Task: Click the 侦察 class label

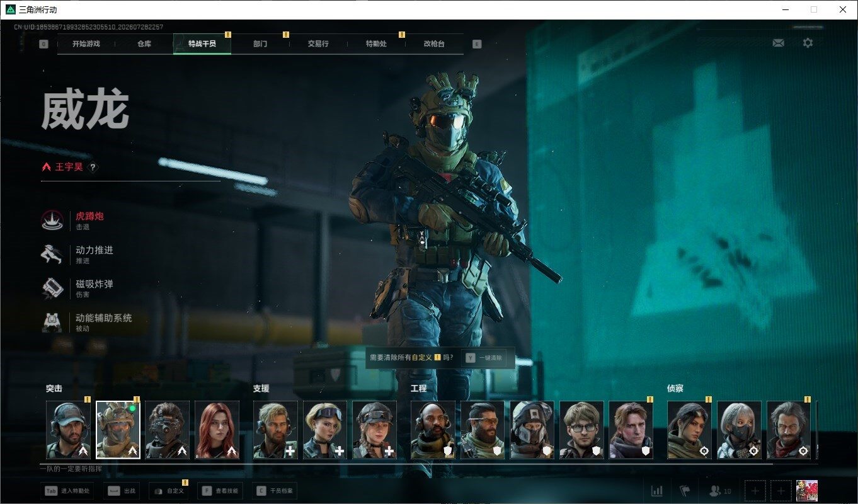Action: point(675,389)
